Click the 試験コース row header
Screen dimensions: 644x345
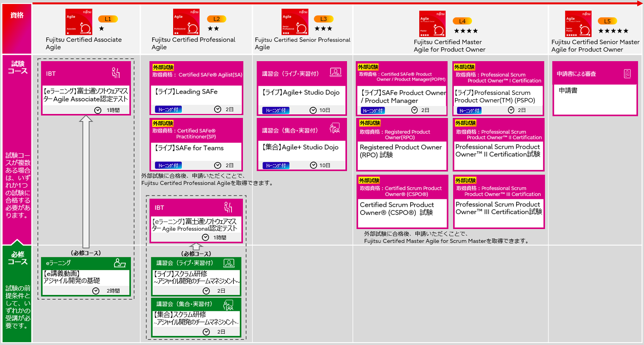coord(17,67)
